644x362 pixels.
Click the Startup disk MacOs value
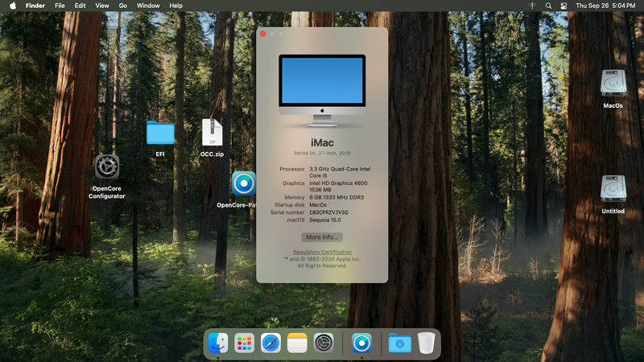318,205
